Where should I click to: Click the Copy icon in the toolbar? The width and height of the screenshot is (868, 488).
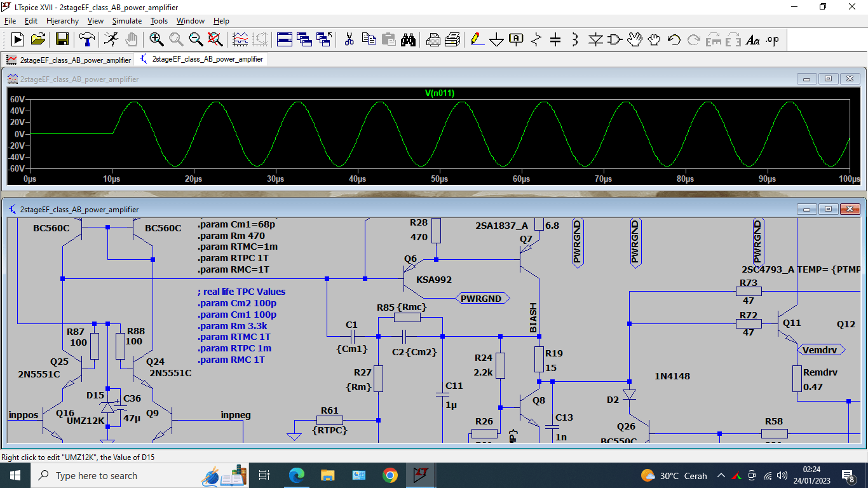[x=369, y=39]
